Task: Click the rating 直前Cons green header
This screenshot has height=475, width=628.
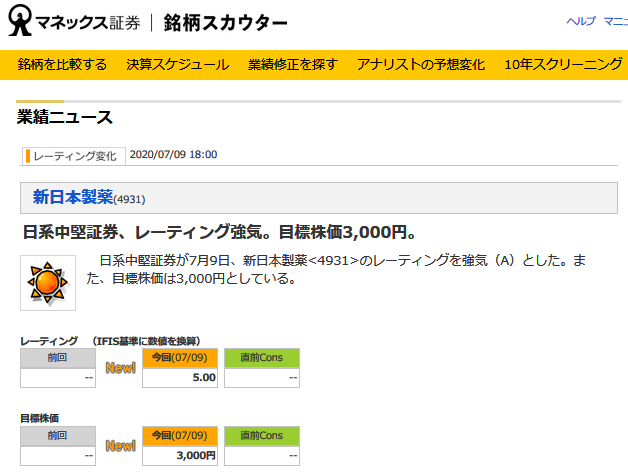Action: click(x=262, y=357)
